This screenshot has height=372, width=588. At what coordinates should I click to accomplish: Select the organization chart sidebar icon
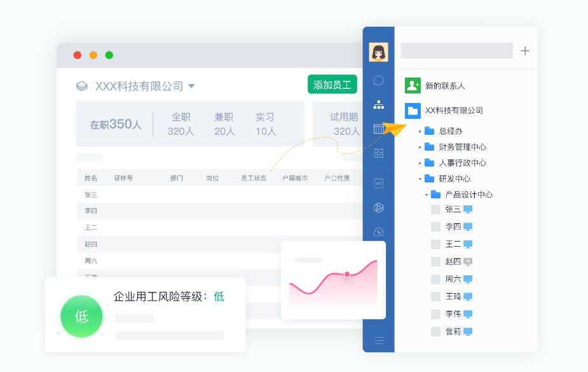379,105
